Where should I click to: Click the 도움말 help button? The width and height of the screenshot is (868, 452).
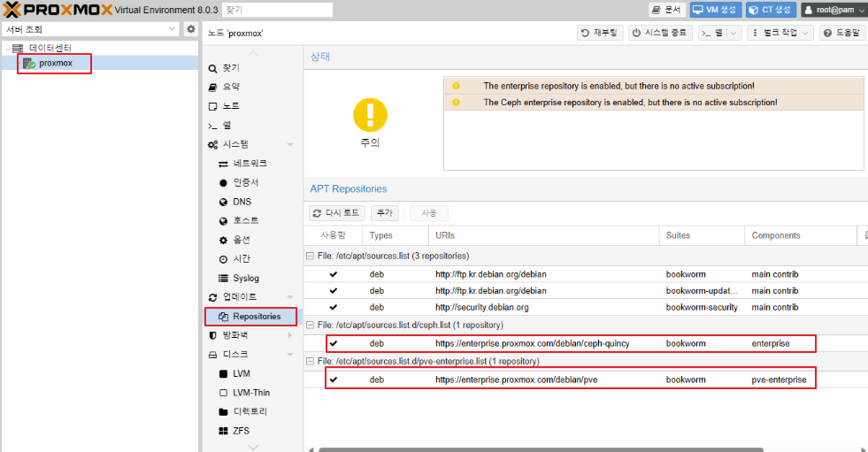click(842, 34)
